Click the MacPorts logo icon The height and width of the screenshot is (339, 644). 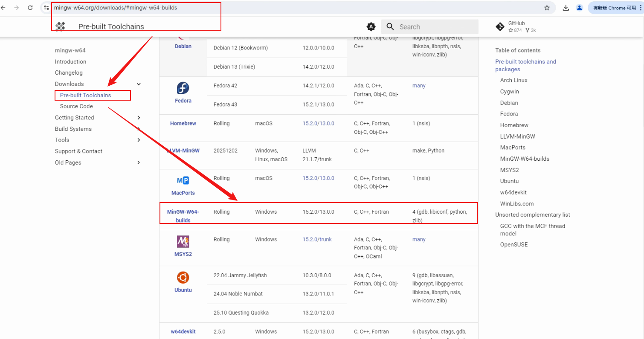(183, 181)
